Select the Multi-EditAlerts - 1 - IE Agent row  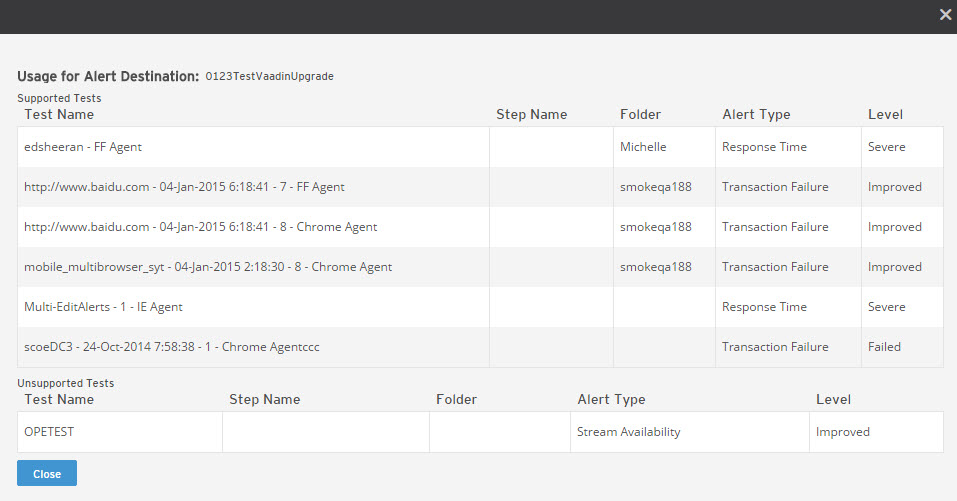(x=480, y=307)
